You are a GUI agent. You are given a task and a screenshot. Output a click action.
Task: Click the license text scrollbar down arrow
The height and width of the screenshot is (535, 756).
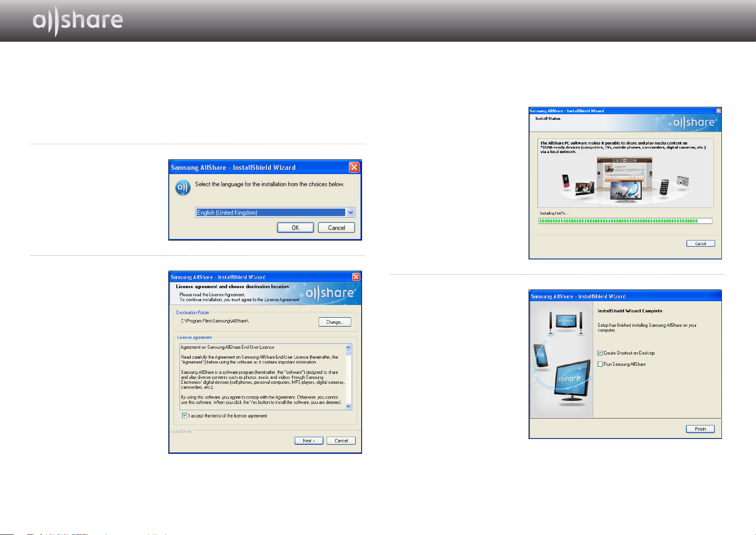click(349, 406)
